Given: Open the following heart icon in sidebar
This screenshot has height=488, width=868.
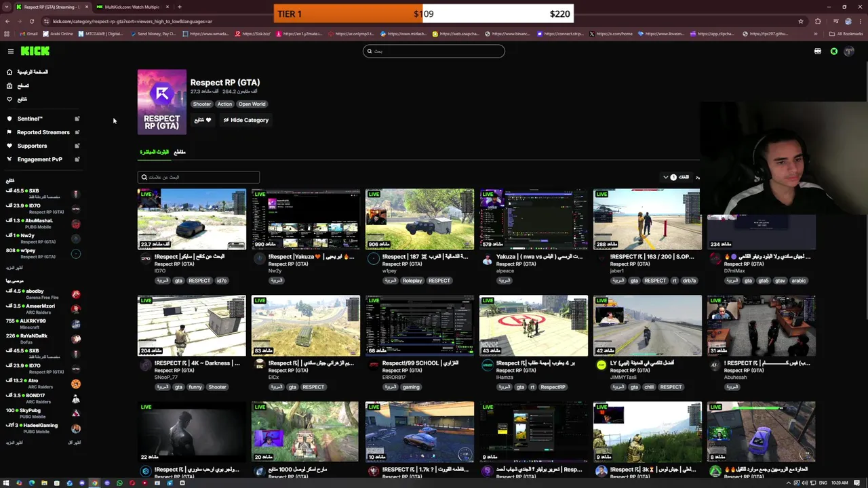Looking at the screenshot, I should (9, 99).
